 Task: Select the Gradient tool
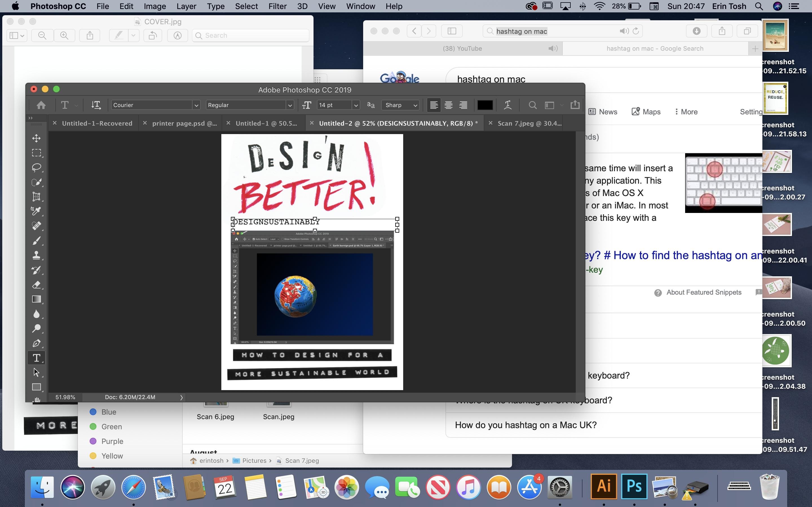[x=36, y=299]
